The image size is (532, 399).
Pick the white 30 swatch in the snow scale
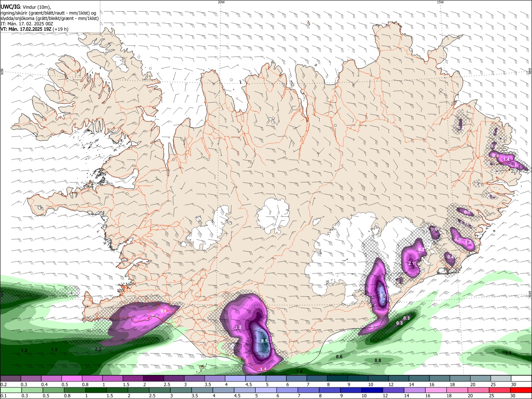(x=522, y=379)
